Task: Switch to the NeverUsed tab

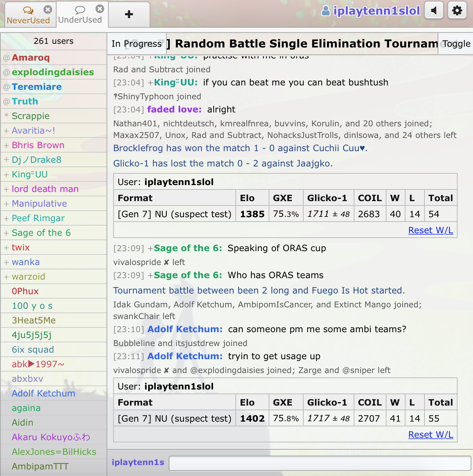Action: (28, 20)
